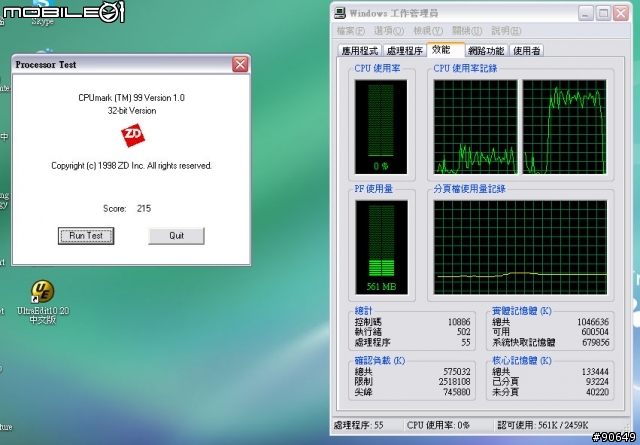Viewport: 640px width, 445px height.
Task: Click the 分頁檔使用量記錄 graph
Action: (520, 247)
